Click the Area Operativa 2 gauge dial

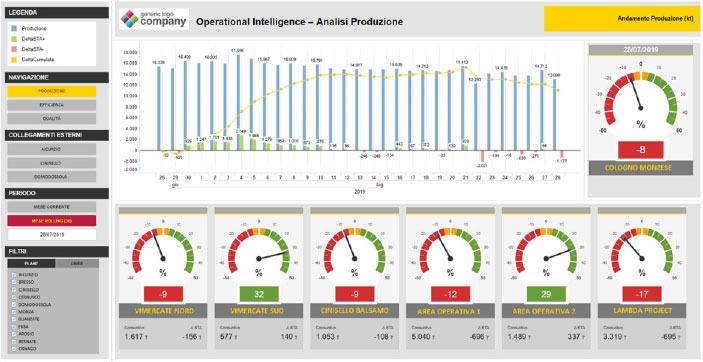(546, 250)
